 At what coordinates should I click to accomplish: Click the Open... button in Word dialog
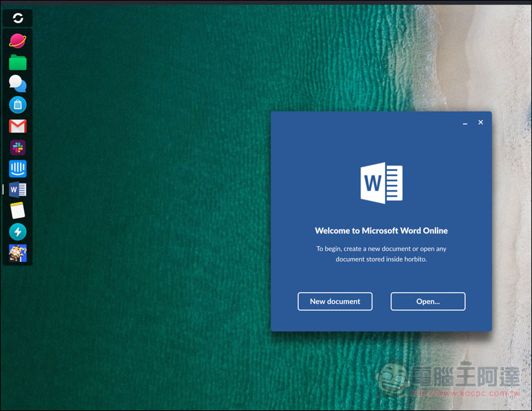tap(428, 301)
